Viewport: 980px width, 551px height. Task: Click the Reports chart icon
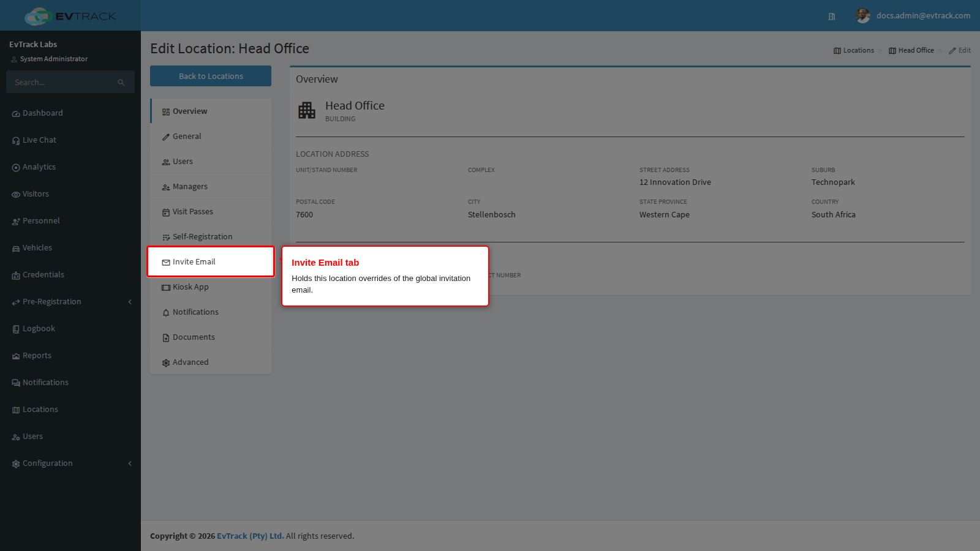pyautogui.click(x=16, y=356)
